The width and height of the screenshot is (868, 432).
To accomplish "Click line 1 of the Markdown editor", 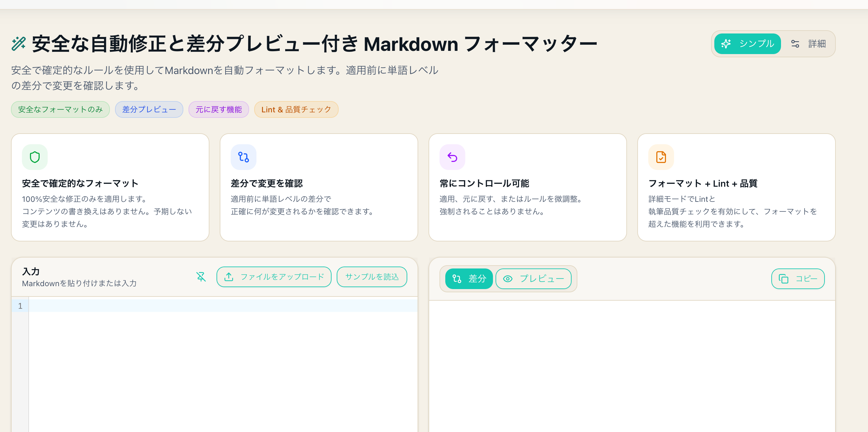I will click(222, 306).
